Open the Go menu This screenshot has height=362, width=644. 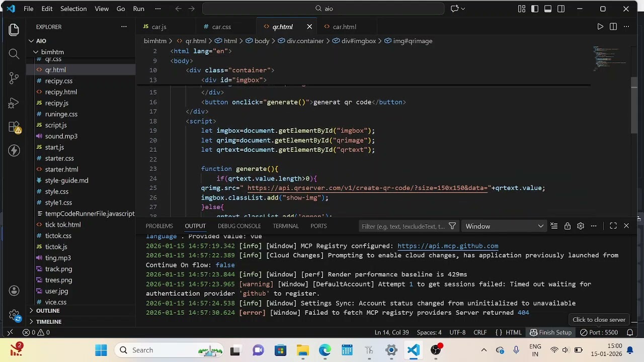[121, 9]
